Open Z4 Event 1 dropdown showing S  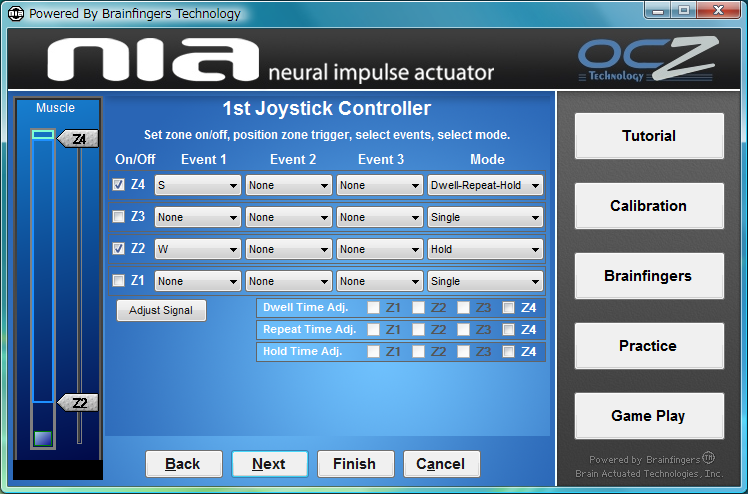pos(197,185)
